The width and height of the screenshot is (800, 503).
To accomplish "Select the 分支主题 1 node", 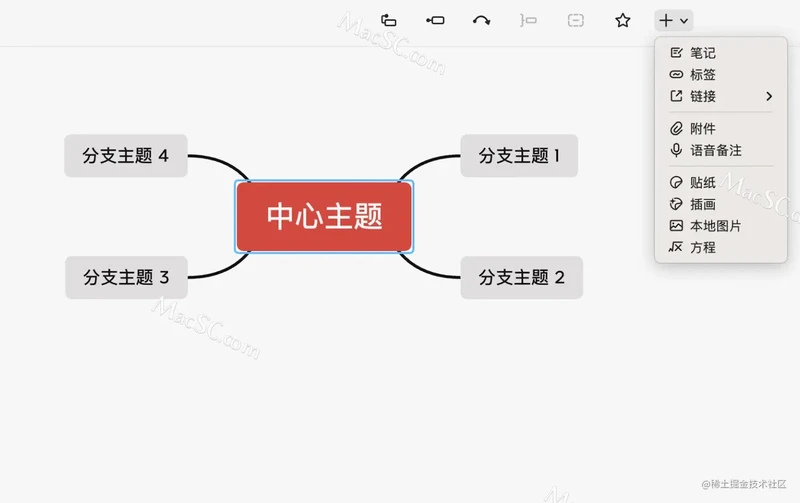I will [519, 156].
